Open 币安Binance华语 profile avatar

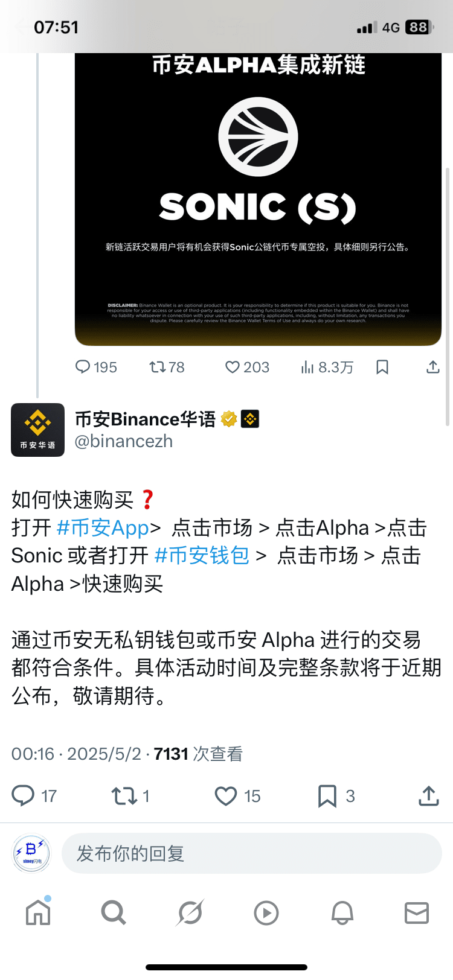(37, 430)
